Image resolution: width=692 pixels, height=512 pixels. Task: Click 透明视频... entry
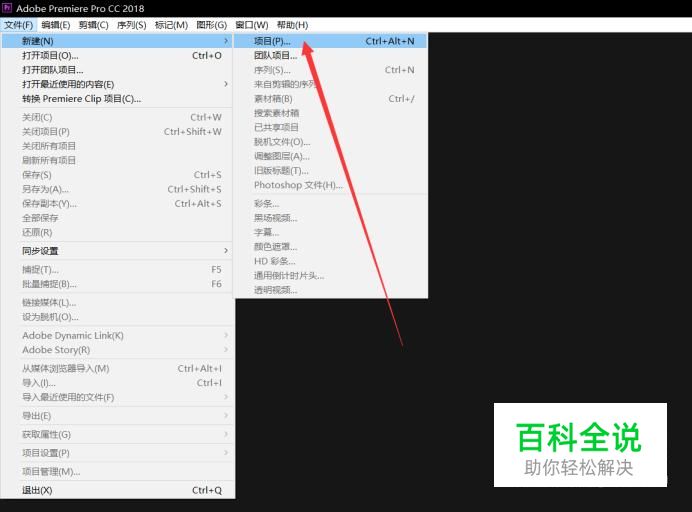tap(331, 290)
